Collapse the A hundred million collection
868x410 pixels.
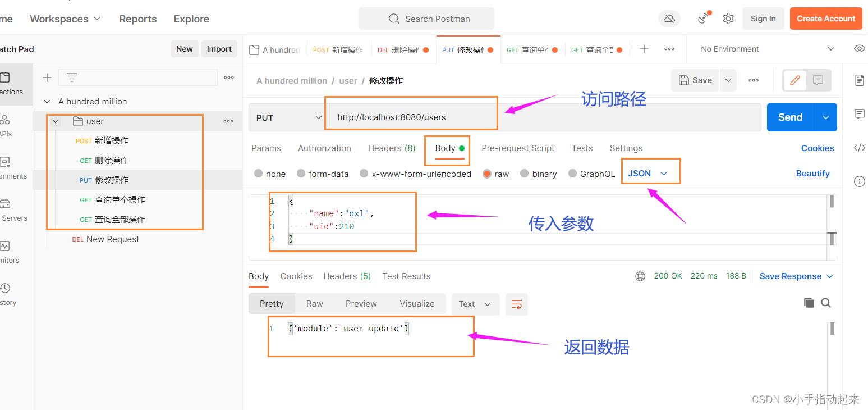[47, 102]
